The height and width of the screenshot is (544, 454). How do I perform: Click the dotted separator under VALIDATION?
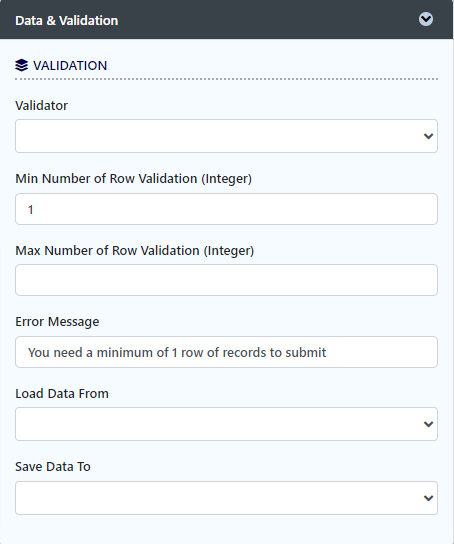click(x=226, y=79)
